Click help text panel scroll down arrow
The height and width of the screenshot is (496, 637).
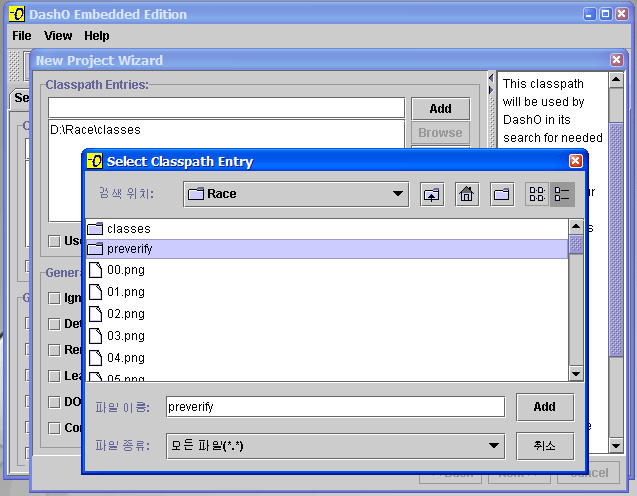click(616, 446)
